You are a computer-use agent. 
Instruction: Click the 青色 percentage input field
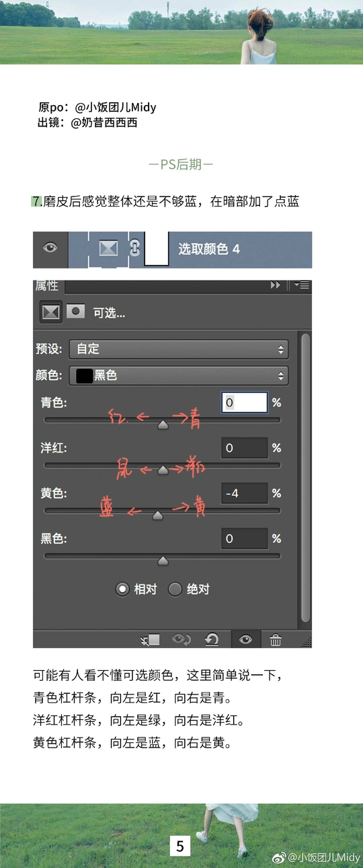click(245, 403)
